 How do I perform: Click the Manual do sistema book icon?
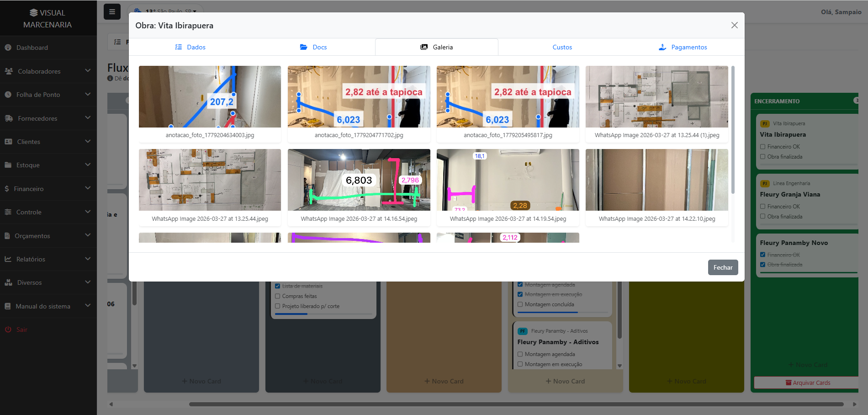(7, 306)
